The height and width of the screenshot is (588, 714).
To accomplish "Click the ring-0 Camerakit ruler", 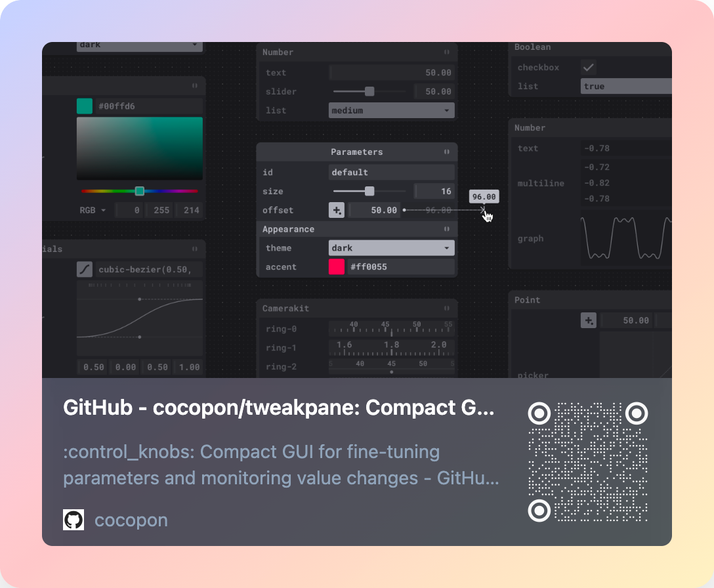I will pos(392,328).
